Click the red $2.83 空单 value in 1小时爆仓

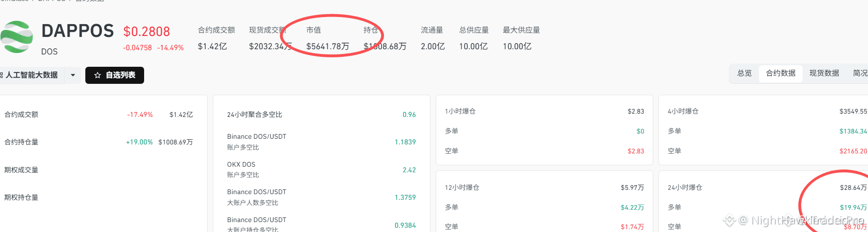click(x=636, y=151)
